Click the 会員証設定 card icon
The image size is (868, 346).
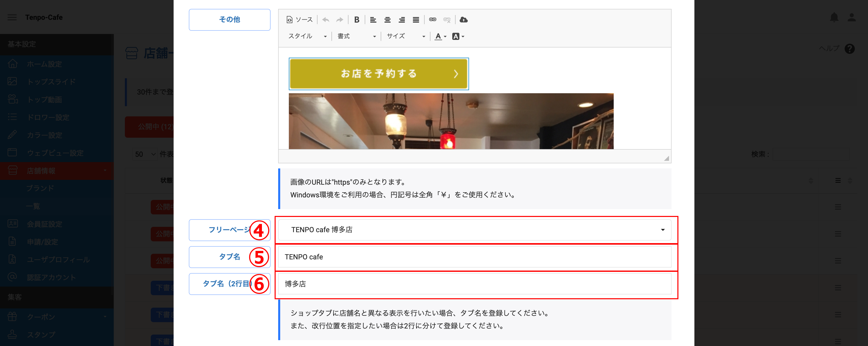click(12, 224)
